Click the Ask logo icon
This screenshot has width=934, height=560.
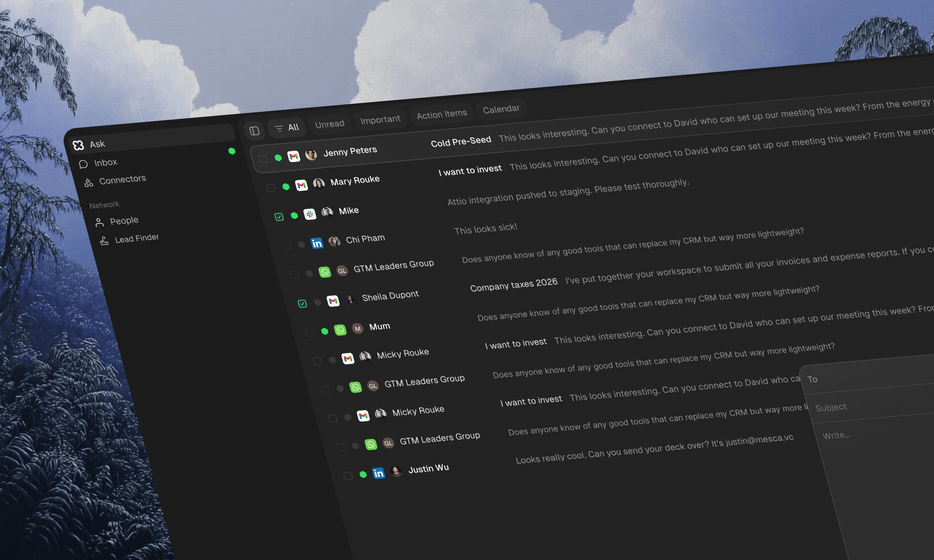pyautogui.click(x=78, y=145)
